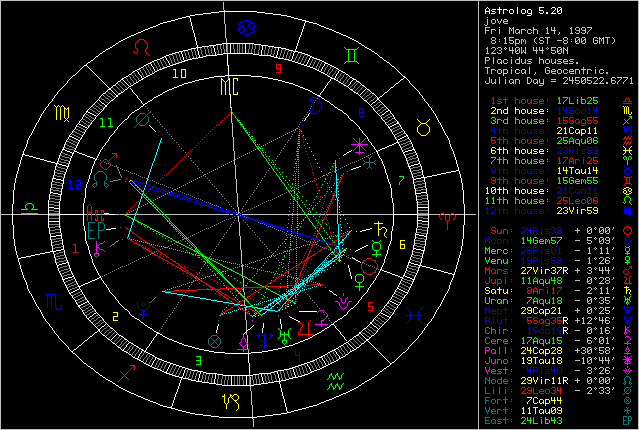Click the magenta Vesta glyph in the wheel
639x430 pixels.
coord(343,302)
